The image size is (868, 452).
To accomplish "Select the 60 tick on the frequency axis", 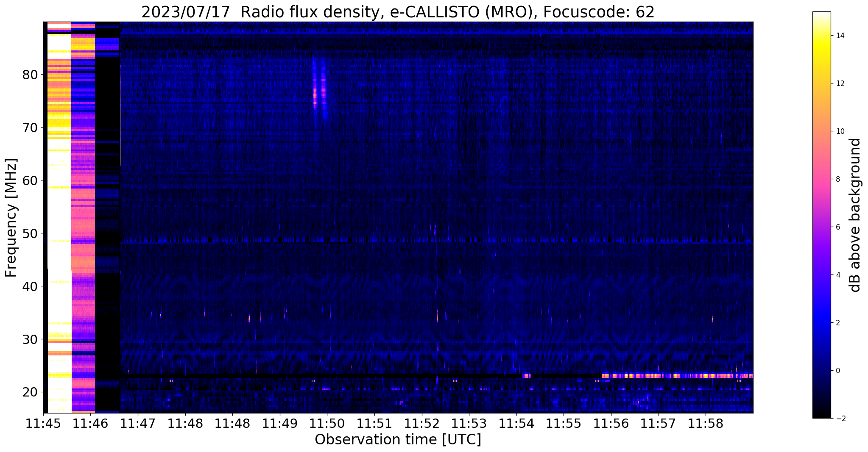I will coord(31,180).
